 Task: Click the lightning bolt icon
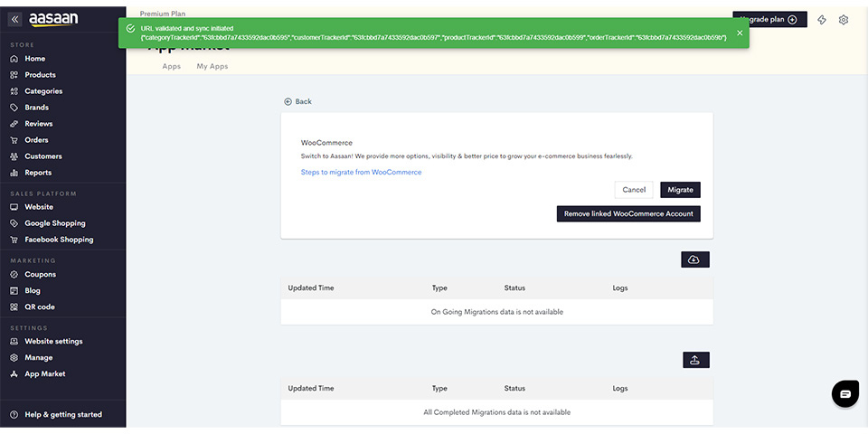[822, 20]
